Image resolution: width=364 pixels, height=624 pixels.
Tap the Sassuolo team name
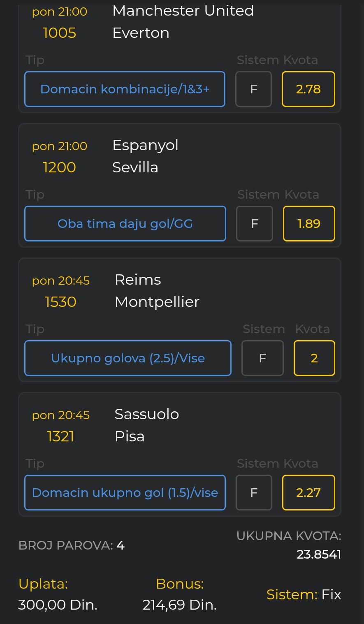pyautogui.click(x=146, y=414)
